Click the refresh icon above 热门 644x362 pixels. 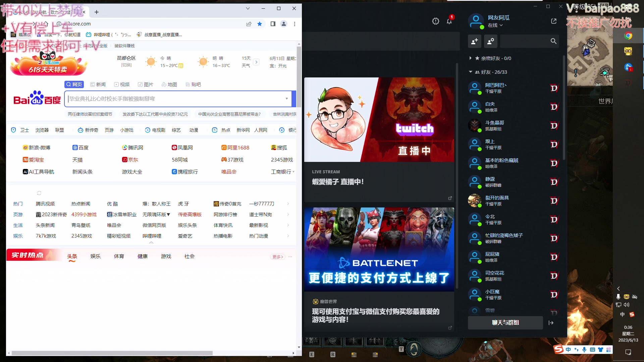pyautogui.click(x=39, y=193)
